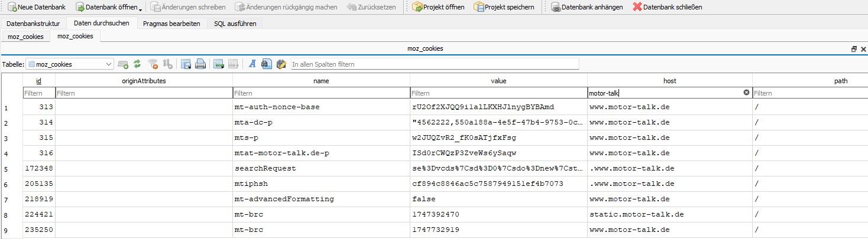Click the mt-advancedFormatting cell
The width and height of the screenshot is (868, 239).
pos(321,199)
